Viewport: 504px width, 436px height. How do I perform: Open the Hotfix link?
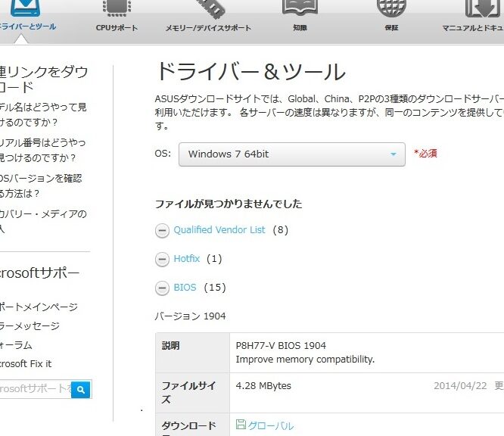[187, 259]
